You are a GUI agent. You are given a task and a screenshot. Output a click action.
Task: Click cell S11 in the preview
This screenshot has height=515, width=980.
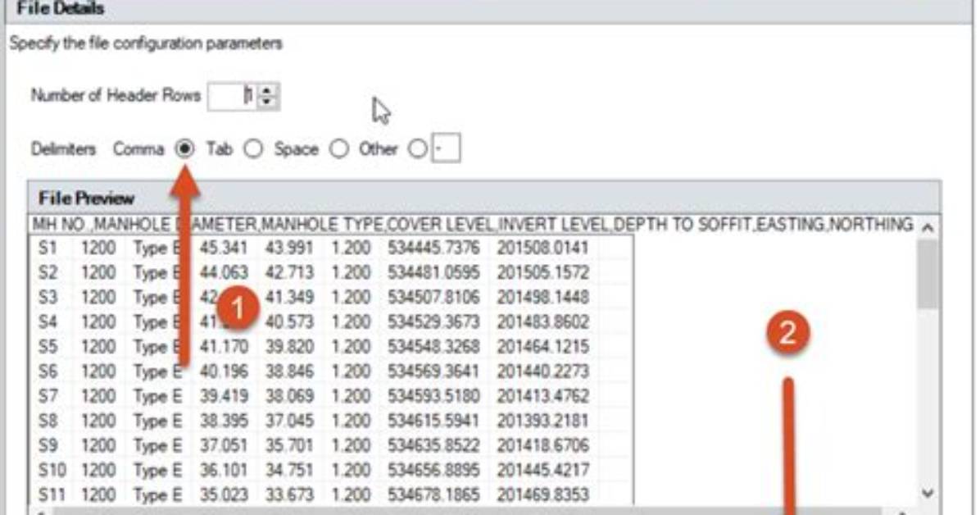tap(52, 495)
